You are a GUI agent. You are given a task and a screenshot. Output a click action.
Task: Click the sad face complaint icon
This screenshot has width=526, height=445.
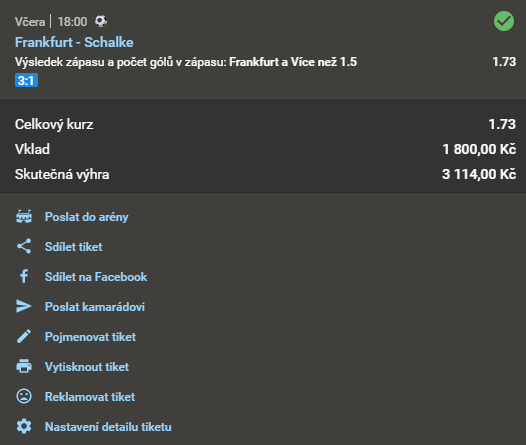24,396
